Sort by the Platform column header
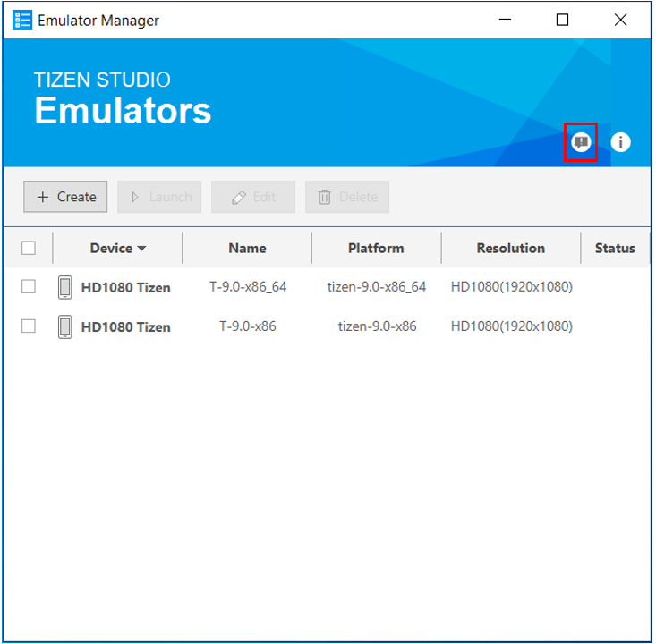The height and width of the screenshot is (644, 656). [x=376, y=248]
